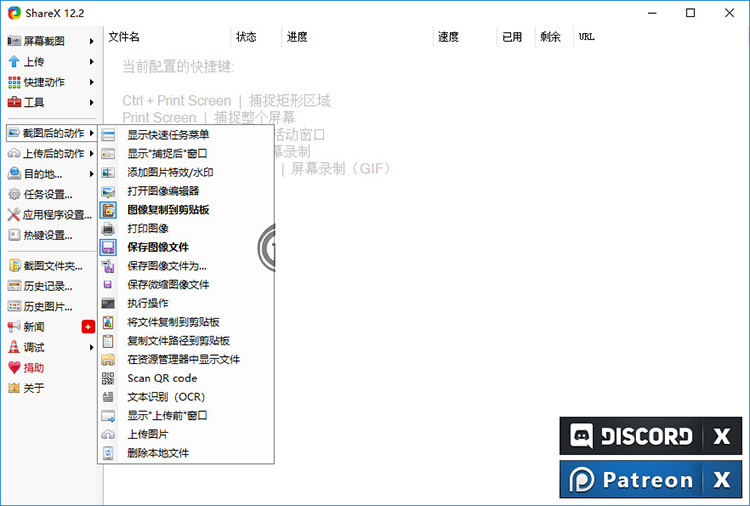Open the Discord banner link
This screenshot has width=750, height=506.
pos(630,436)
